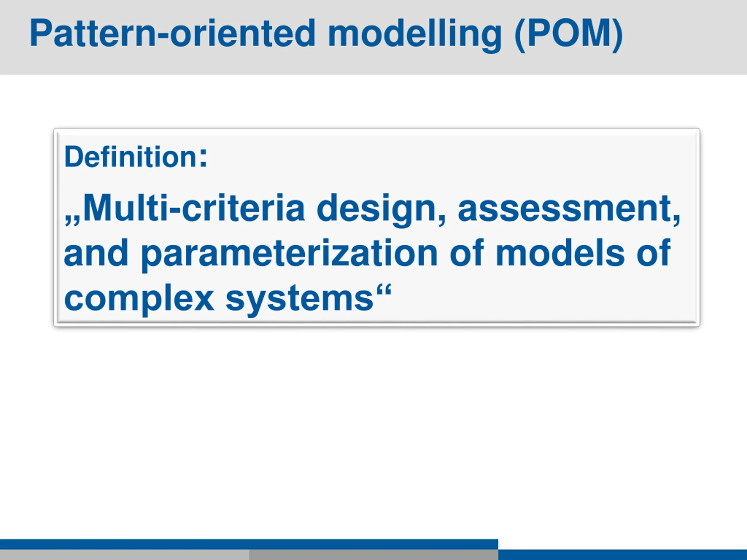Click the word "assessment," in the definition

(569, 209)
